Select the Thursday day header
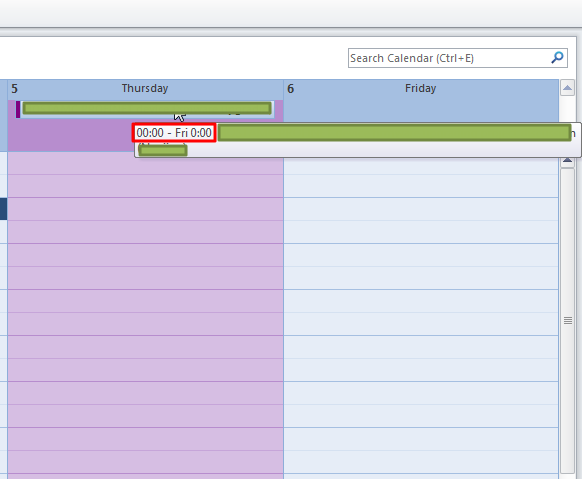The image size is (582, 479). [x=145, y=88]
